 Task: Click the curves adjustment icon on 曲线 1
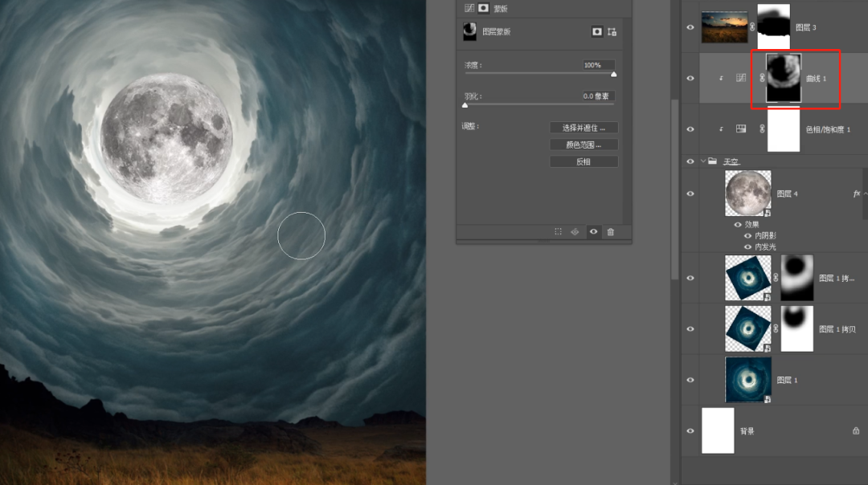(741, 79)
